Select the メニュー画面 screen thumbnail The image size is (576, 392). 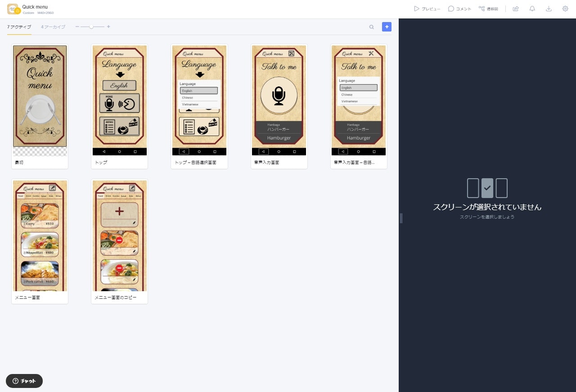coord(40,236)
